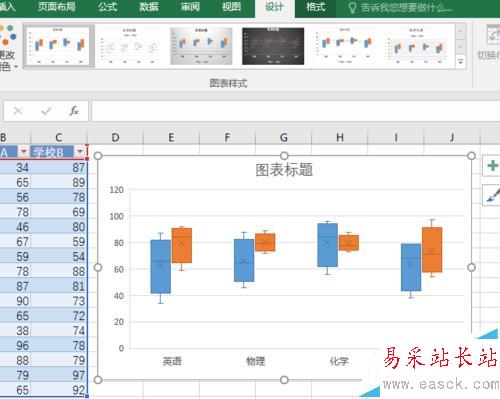The width and height of the screenshot is (500, 399).
Task: Switch to the 数据 tab
Action: (x=149, y=7)
